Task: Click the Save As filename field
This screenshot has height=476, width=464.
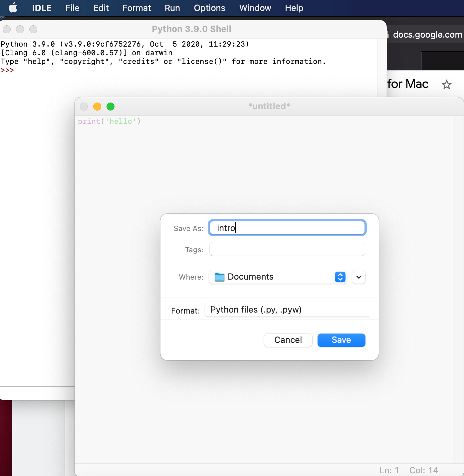Action: click(x=287, y=228)
